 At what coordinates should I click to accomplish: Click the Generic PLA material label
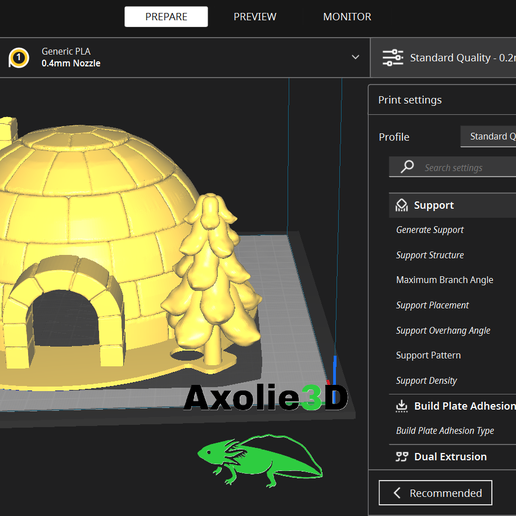(x=66, y=52)
